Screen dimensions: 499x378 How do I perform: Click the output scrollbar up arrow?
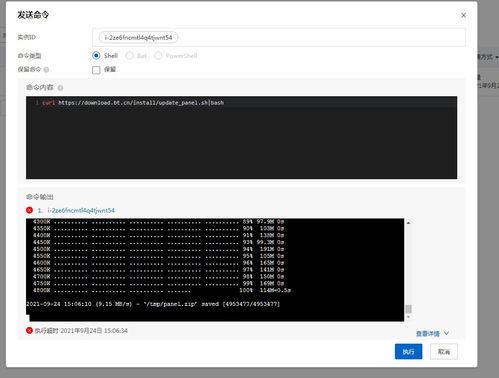click(x=408, y=223)
